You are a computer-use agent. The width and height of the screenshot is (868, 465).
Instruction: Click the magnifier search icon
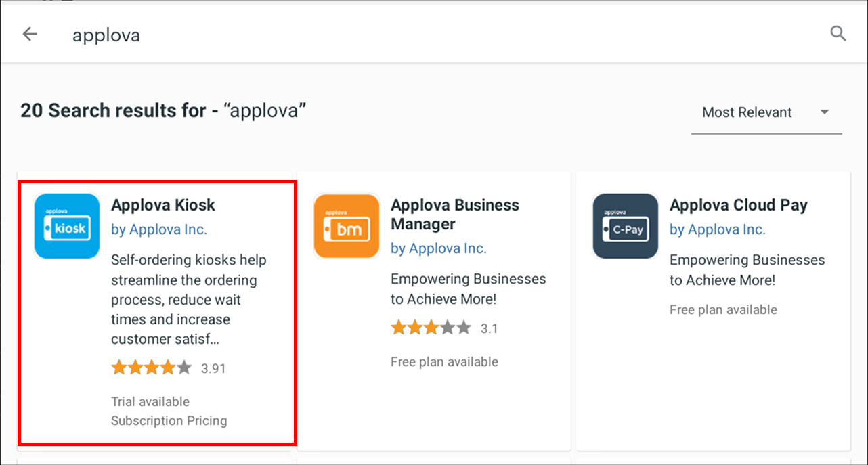tap(838, 34)
